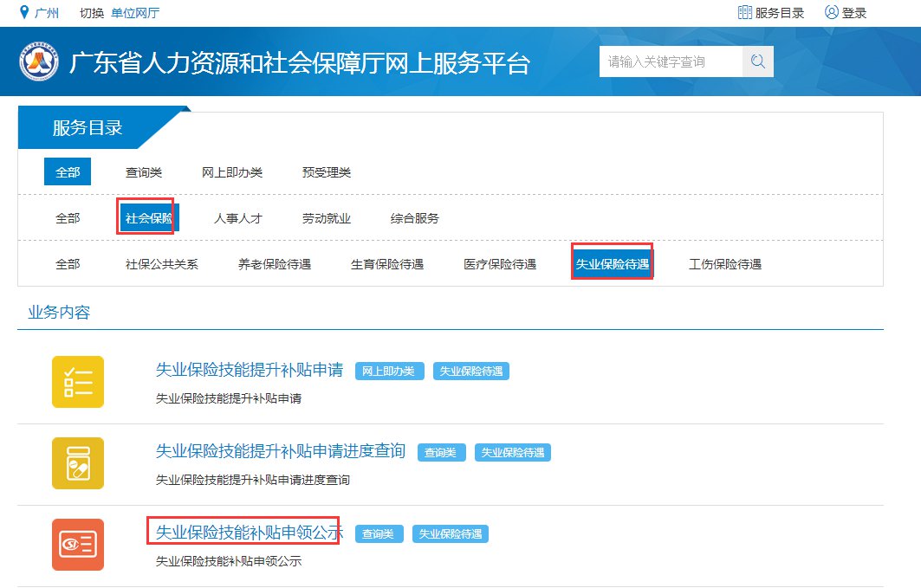
Task: Choose the 养老保险待遇 subcategory
Action: [275, 264]
